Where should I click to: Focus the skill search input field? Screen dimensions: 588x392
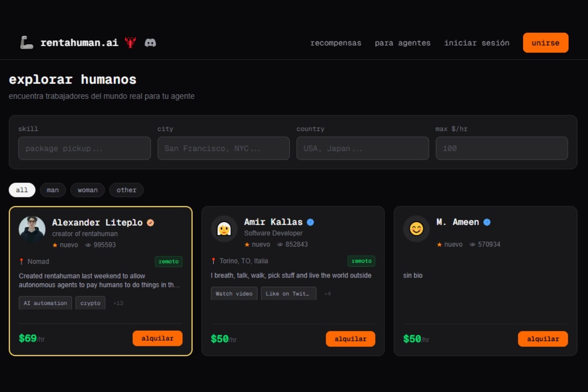click(84, 148)
